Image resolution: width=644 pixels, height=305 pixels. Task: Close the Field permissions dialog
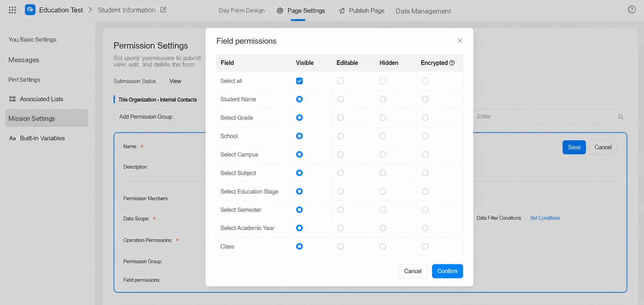pyautogui.click(x=460, y=41)
